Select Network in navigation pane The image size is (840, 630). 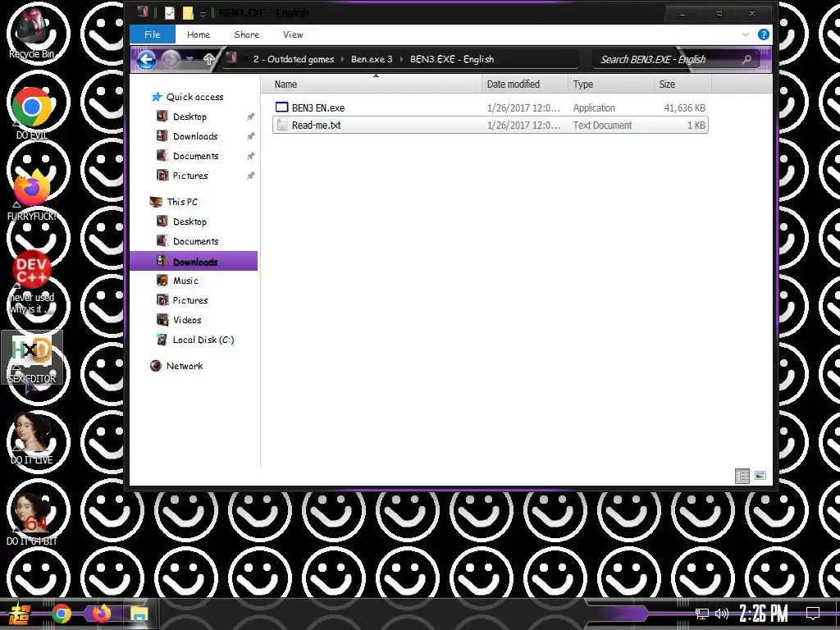(177, 366)
